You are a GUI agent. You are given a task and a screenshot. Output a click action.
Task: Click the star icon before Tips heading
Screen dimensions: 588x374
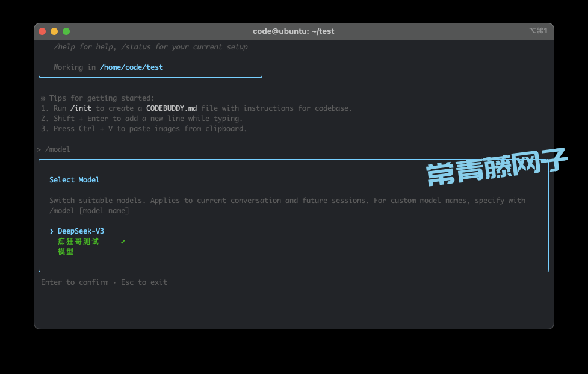tap(43, 98)
